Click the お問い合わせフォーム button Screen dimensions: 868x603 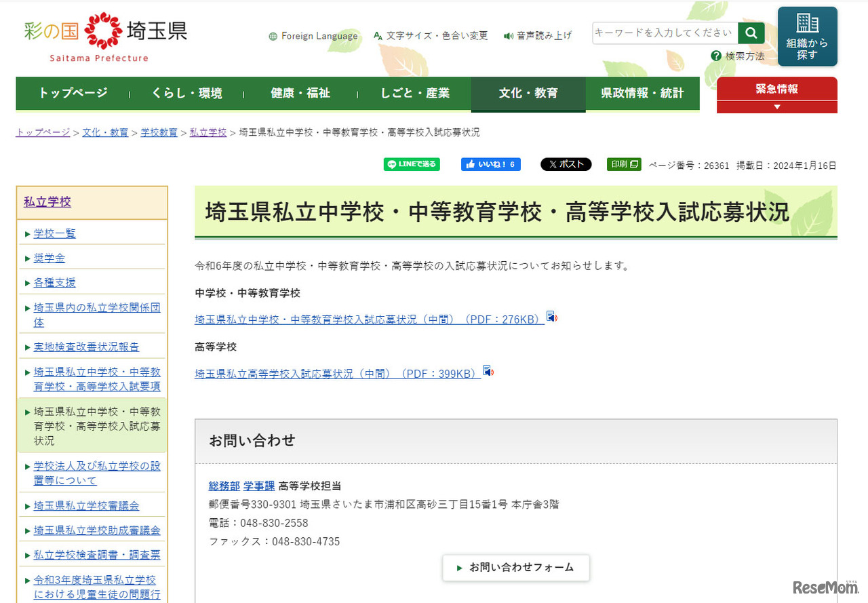516,567
